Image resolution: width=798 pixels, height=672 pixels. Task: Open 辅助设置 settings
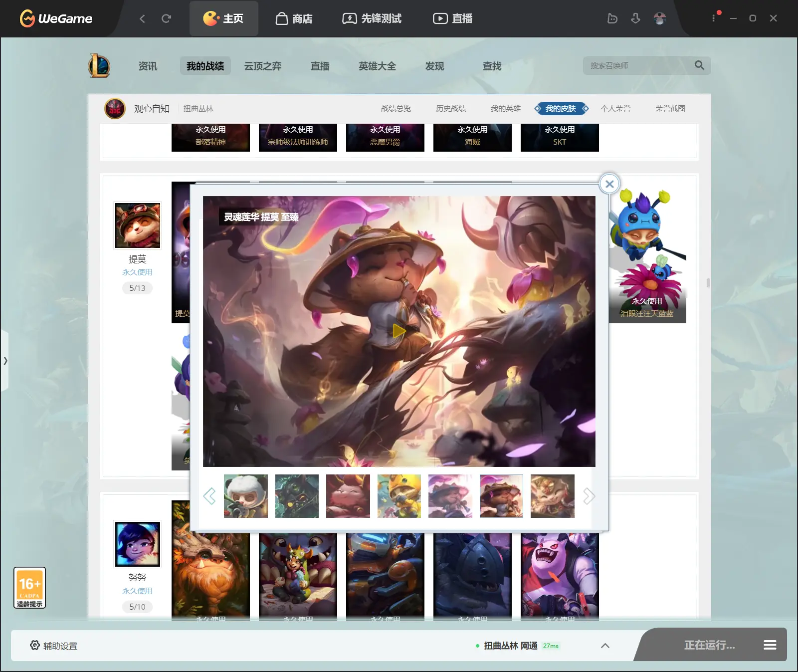(54, 646)
